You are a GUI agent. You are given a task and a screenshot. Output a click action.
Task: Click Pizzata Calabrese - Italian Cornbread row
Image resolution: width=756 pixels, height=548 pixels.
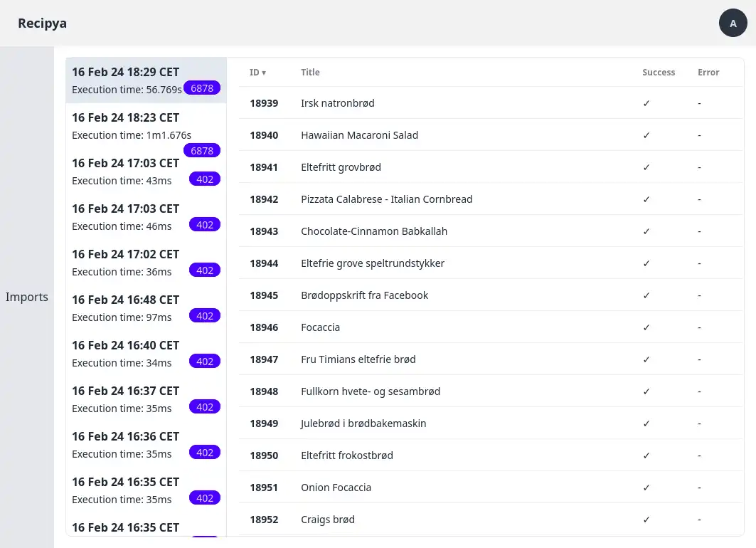[491, 199]
